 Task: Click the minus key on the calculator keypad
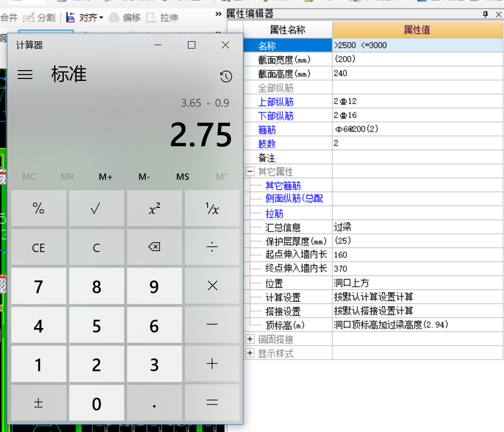pos(212,325)
